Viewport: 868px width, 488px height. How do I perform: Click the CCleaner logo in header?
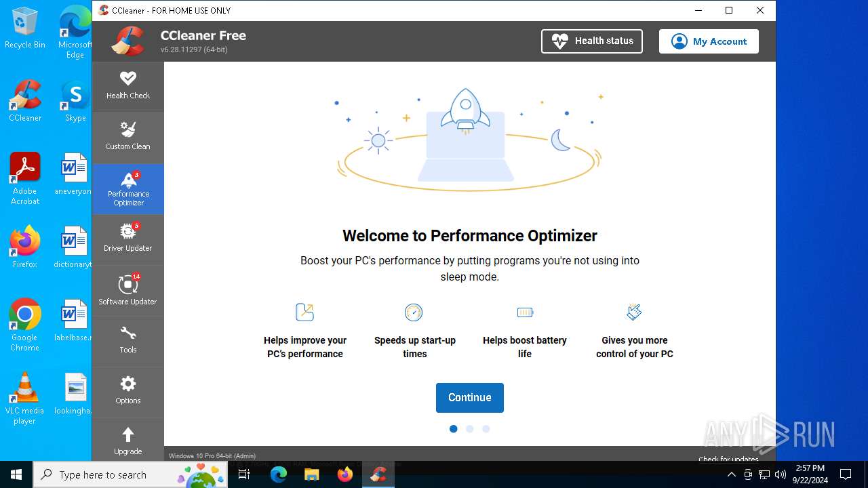(x=128, y=41)
